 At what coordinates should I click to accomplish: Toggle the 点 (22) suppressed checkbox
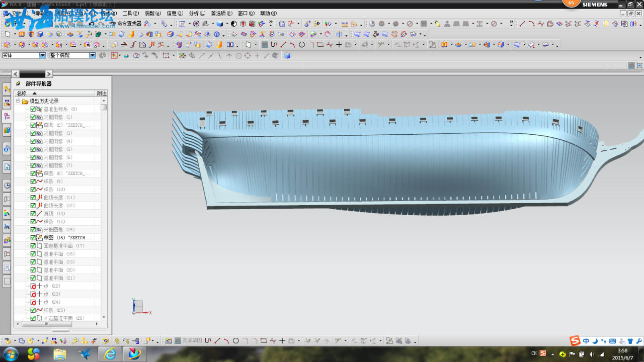33,286
